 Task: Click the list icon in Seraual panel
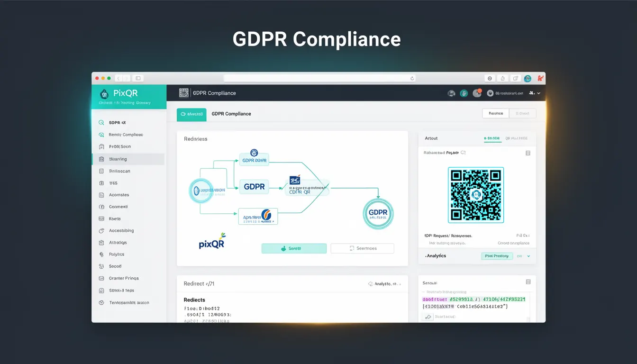pyautogui.click(x=528, y=282)
